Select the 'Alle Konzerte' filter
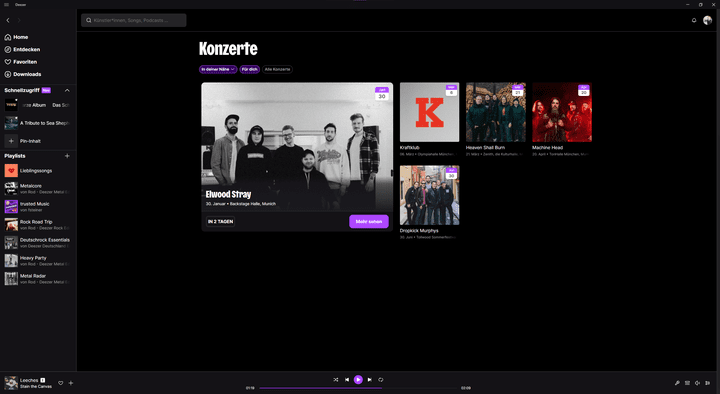This screenshot has width=720, height=394. pos(277,69)
